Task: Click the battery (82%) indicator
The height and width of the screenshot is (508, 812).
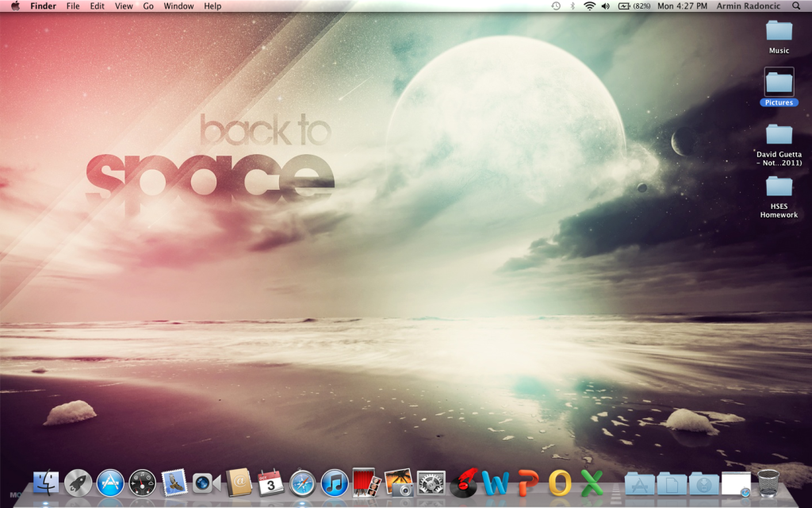Action: click(x=634, y=6)
